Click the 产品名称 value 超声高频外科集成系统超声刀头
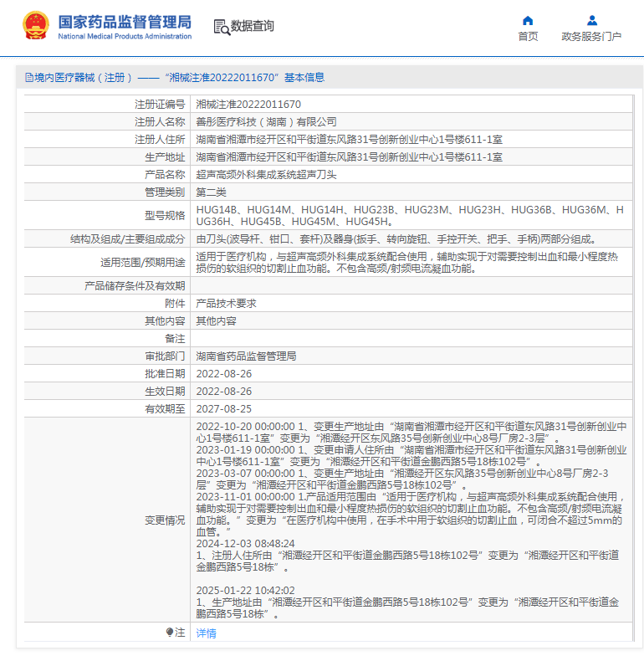Viewport: 644px width, 656px height. tap(266, 175)
